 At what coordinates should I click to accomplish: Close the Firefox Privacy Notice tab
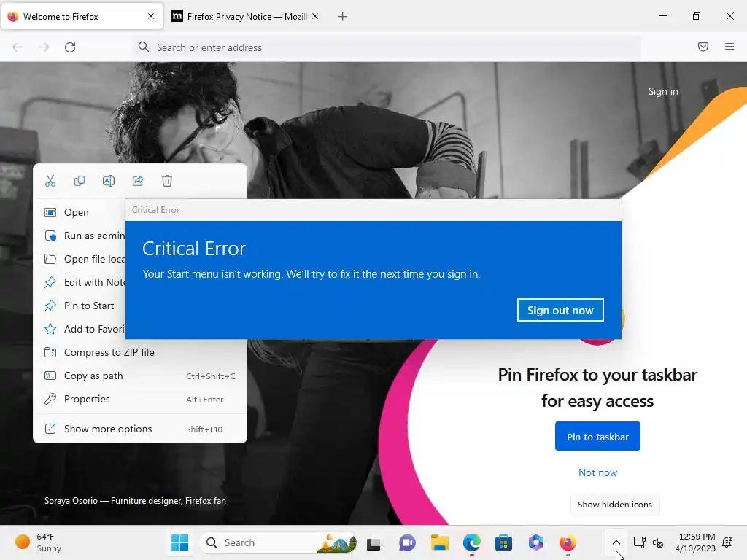315,16
